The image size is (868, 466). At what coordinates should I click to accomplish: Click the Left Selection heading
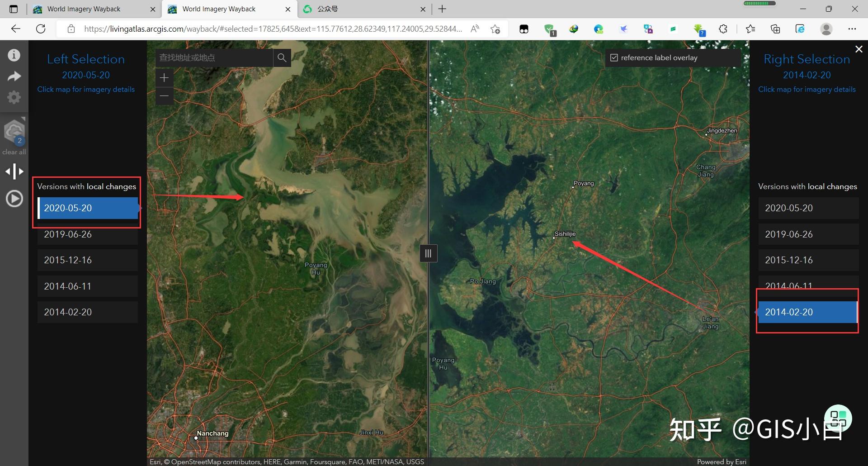click(86, 59)
